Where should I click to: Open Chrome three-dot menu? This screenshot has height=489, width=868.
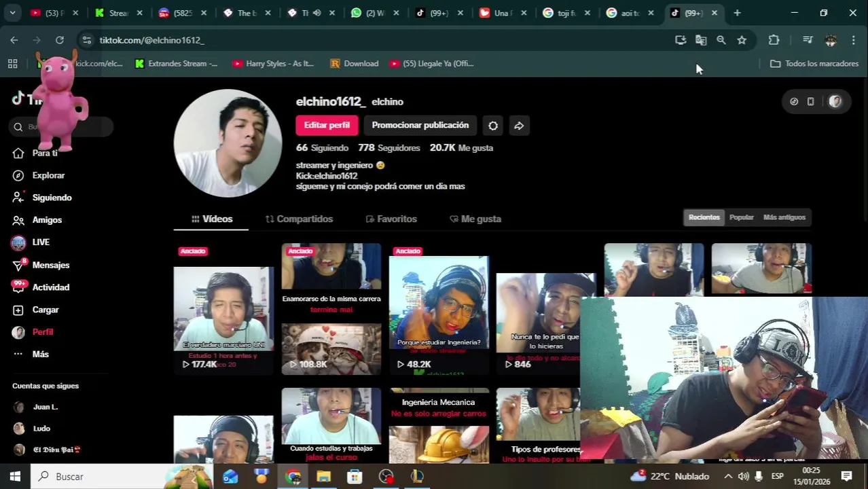point(853,40)
